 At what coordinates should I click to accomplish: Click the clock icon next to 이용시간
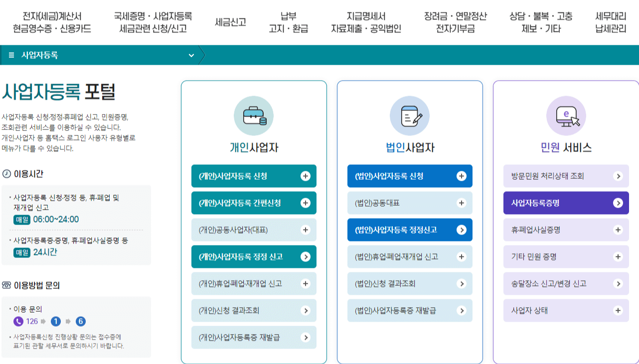[x=6, y=174]
